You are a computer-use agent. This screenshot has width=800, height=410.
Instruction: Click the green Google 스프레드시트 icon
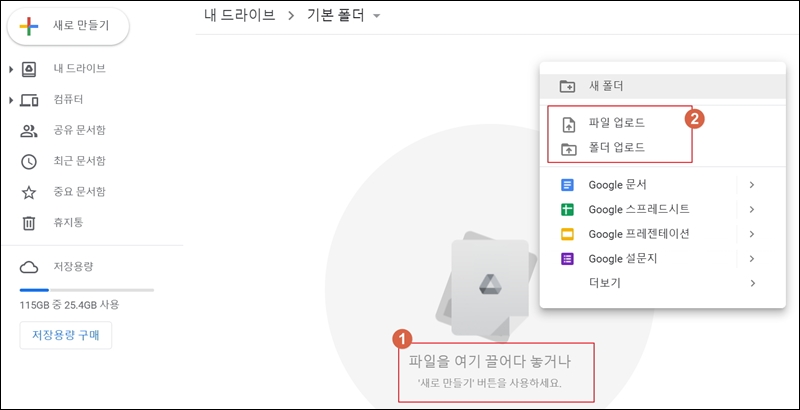[x=567, y=210]
